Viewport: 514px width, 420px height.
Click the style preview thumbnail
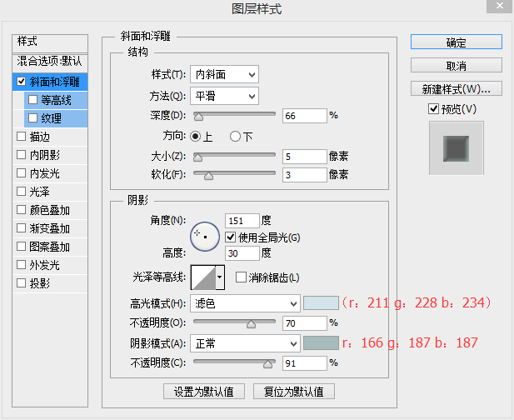pos(456,147)
